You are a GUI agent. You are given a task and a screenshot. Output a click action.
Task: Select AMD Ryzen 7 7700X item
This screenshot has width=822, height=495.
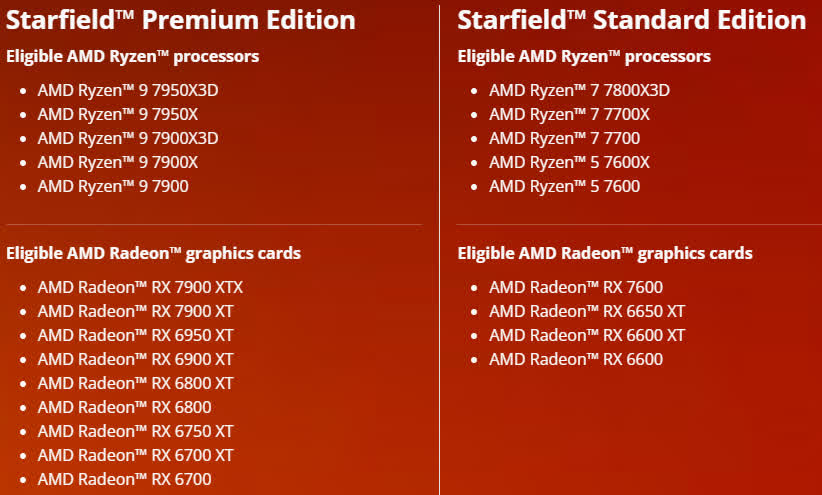(569, 114)
